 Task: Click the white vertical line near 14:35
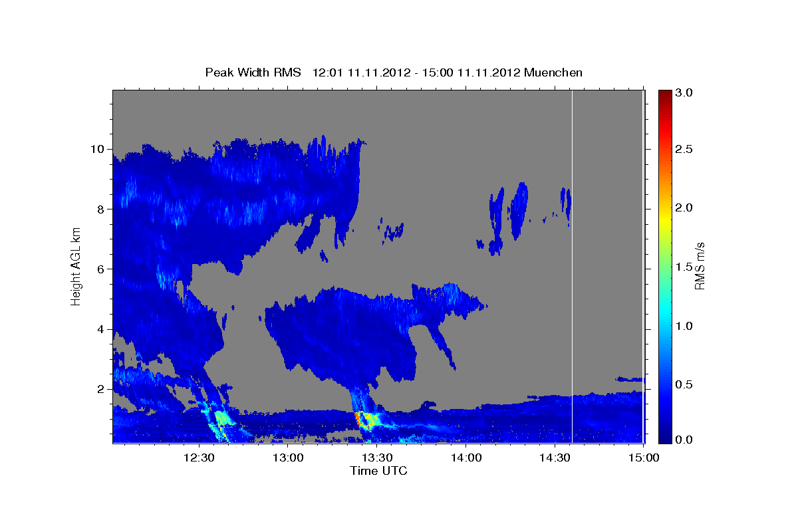tap(573, 267)
